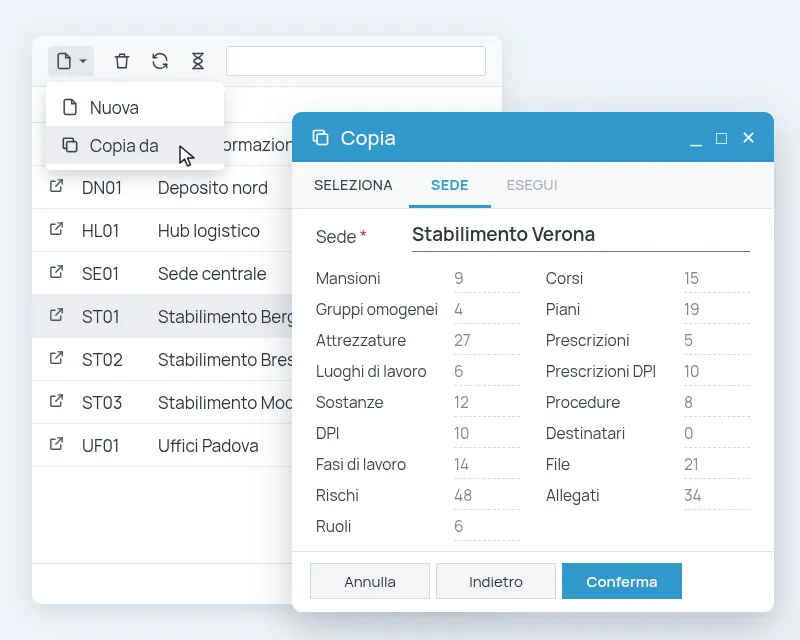Click the ST03 code cell
Screen dimensions: 800x640
(x=102, y=403)
